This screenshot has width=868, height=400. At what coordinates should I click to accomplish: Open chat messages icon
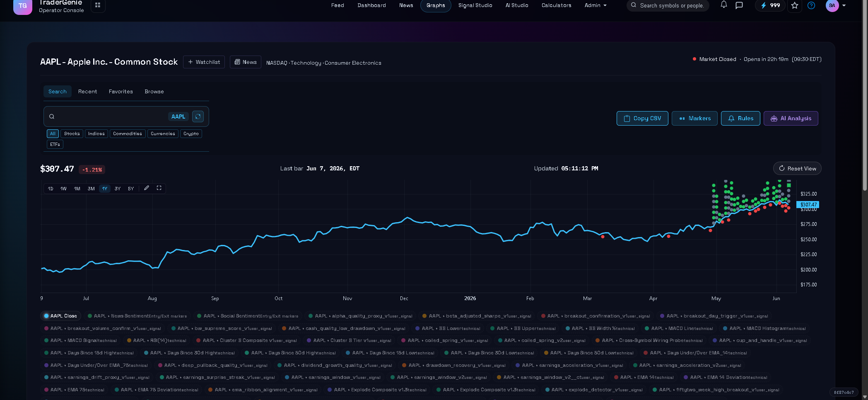tap(739, 5)
